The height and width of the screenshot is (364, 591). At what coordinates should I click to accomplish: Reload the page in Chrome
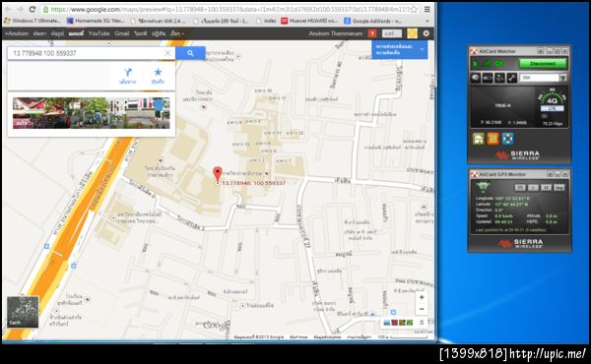point(33,9)
